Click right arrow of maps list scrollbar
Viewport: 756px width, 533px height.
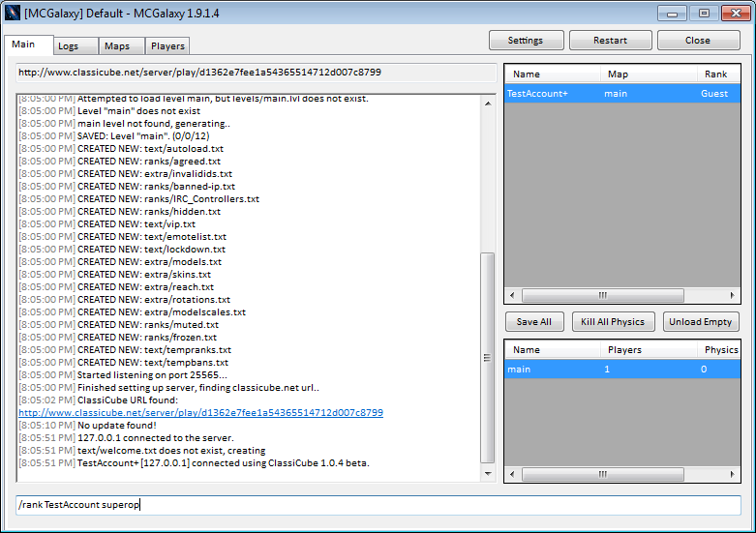click(x=732, y=474)
